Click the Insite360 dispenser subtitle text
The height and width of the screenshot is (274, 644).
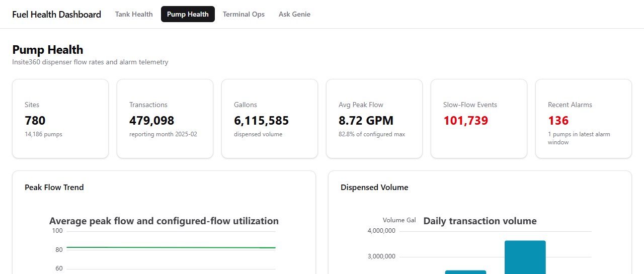pyautogui.click(x=90, y=62)
